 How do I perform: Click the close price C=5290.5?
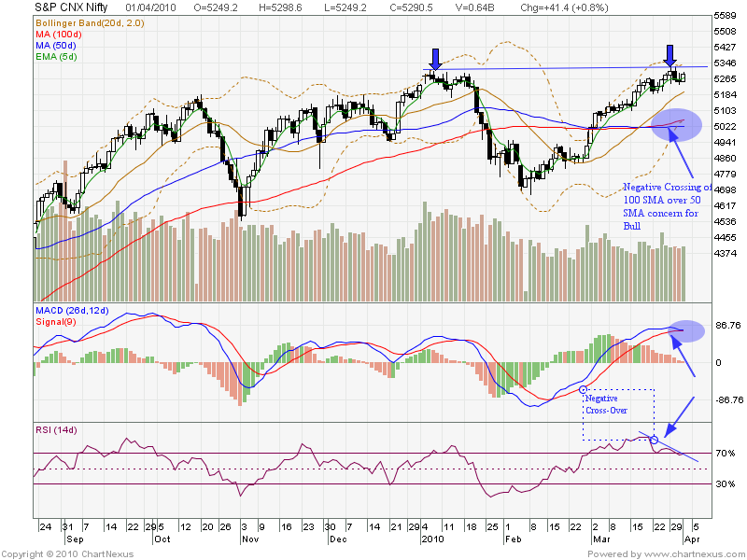411,7
